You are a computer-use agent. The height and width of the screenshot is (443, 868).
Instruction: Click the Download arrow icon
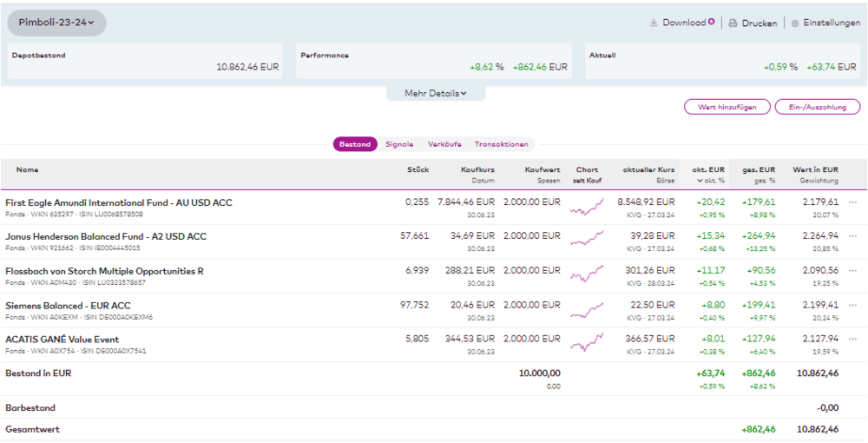coord(654,23)
